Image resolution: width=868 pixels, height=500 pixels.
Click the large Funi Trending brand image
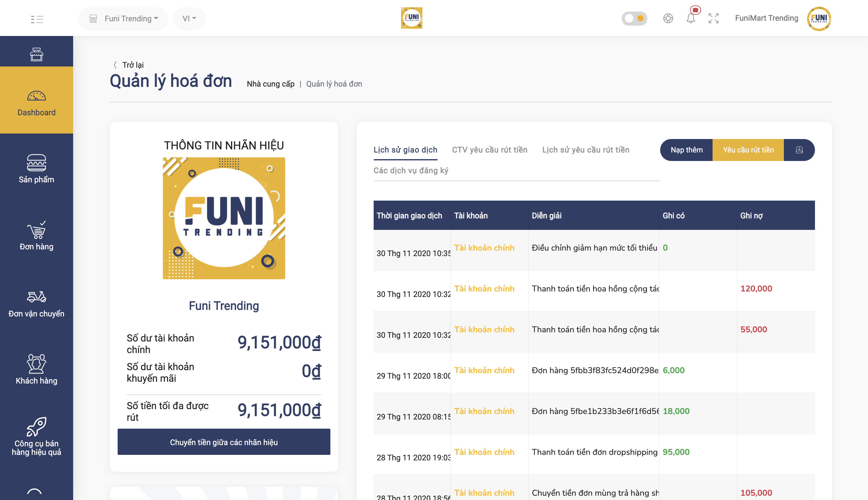tap(224, 218)
